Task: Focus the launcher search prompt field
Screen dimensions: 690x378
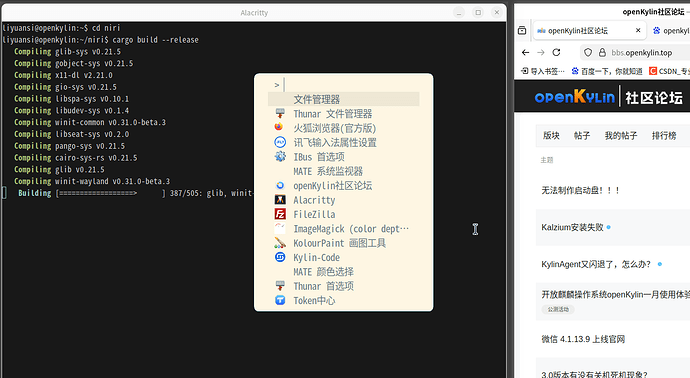Action: tap(343, 84)
